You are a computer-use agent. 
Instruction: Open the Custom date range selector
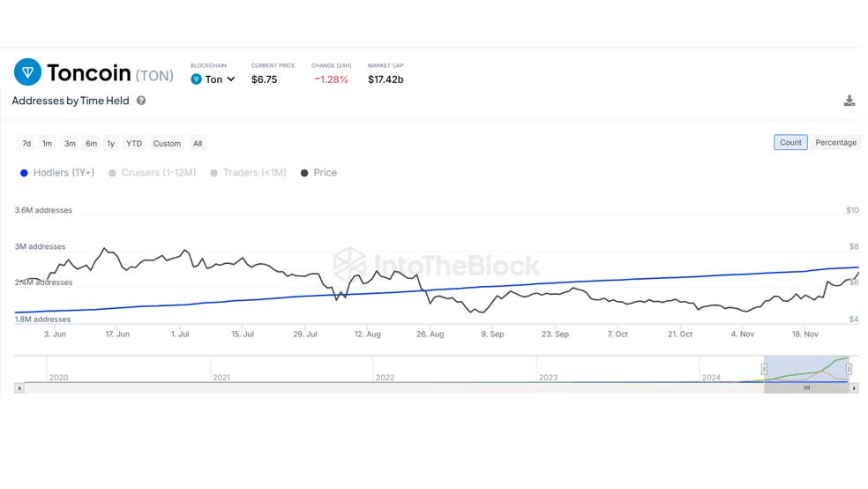167,143
